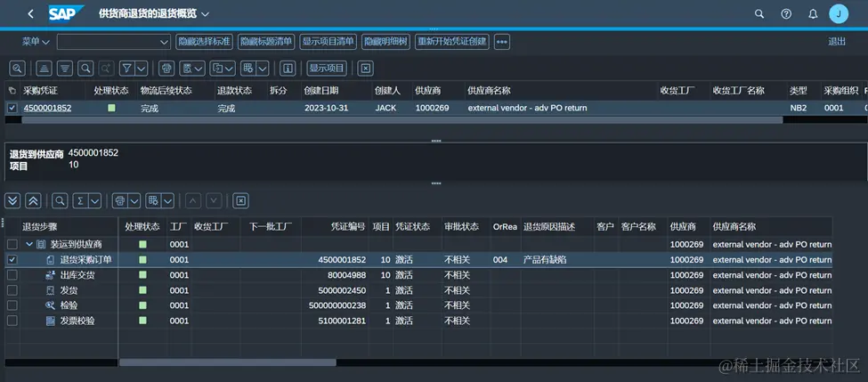Check the box for 检验 row
Screen dimensions: 868x382
tap(12, 305)
